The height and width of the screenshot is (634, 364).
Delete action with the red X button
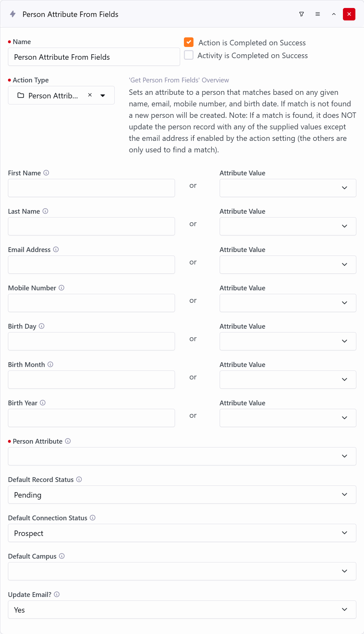[349, 14]
